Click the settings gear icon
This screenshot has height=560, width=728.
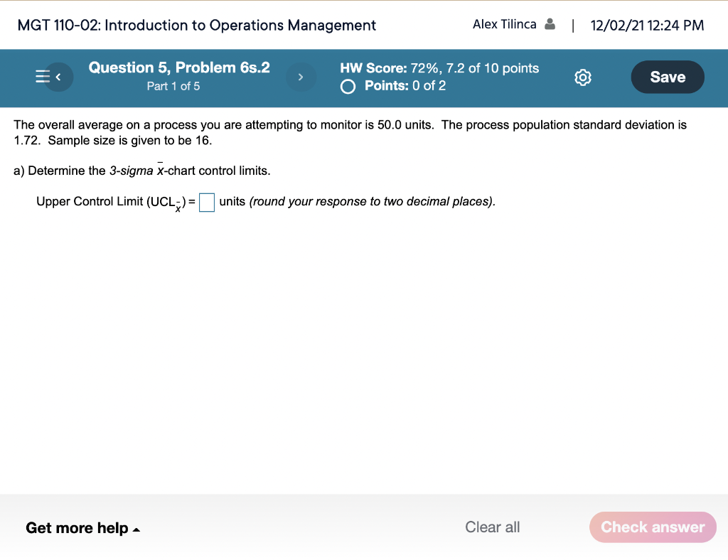click(x=583, y=77)
